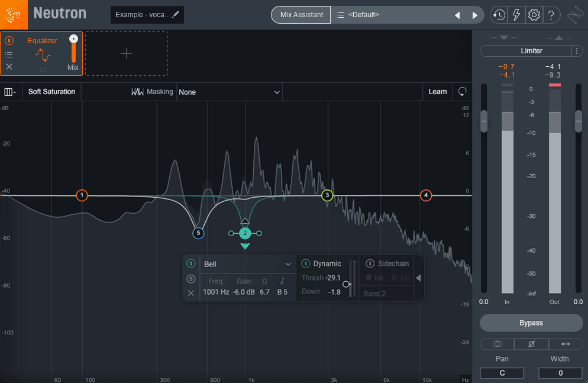The height and width of the screenshot is (383, 588).
Task: Toggle Equalizer module power button
Action: (x=9, y=40)
